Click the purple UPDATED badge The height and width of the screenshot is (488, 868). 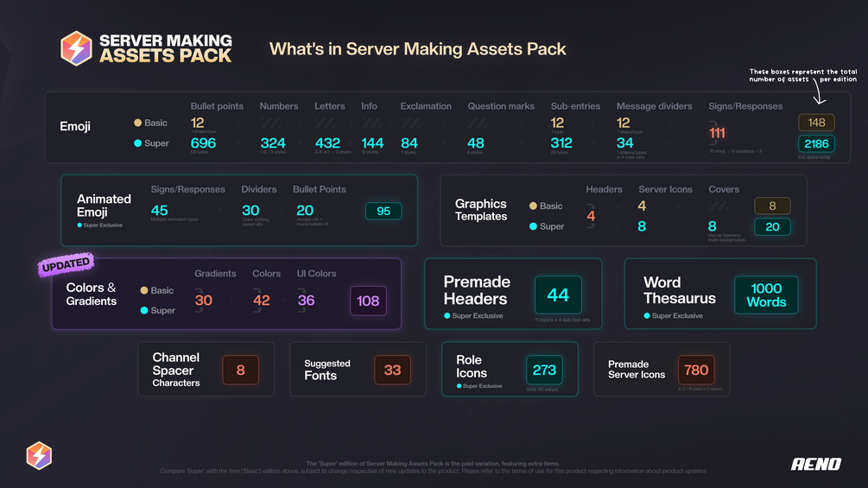[x=66, y=264]
